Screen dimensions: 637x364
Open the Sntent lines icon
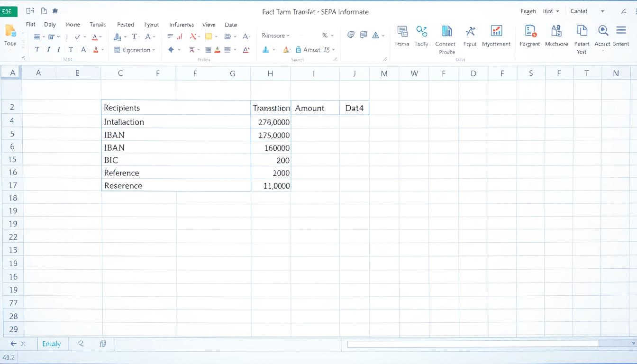point(621,30)
